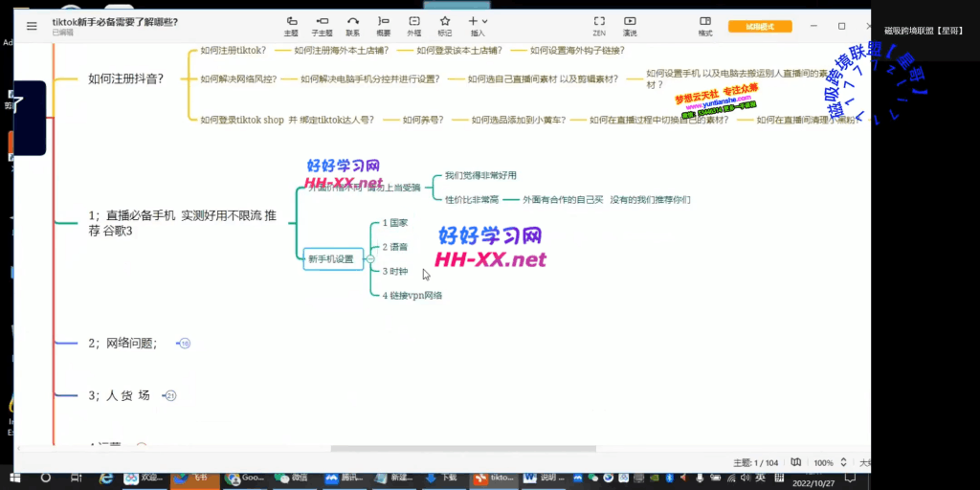Select 如何解决电脑手机分控并进行设置？ subtopic
Image resolution: width=980 pixels, height=490 pixels.
click(370, 78)
